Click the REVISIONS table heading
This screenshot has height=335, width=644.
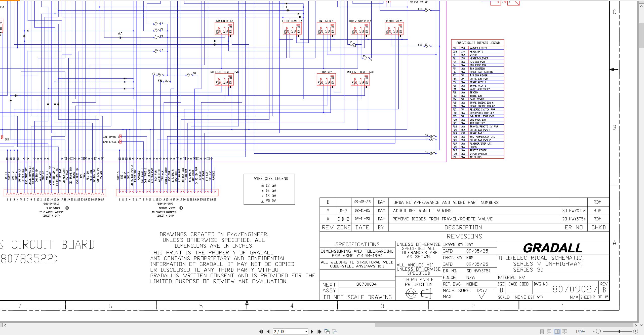click(464, 236)
